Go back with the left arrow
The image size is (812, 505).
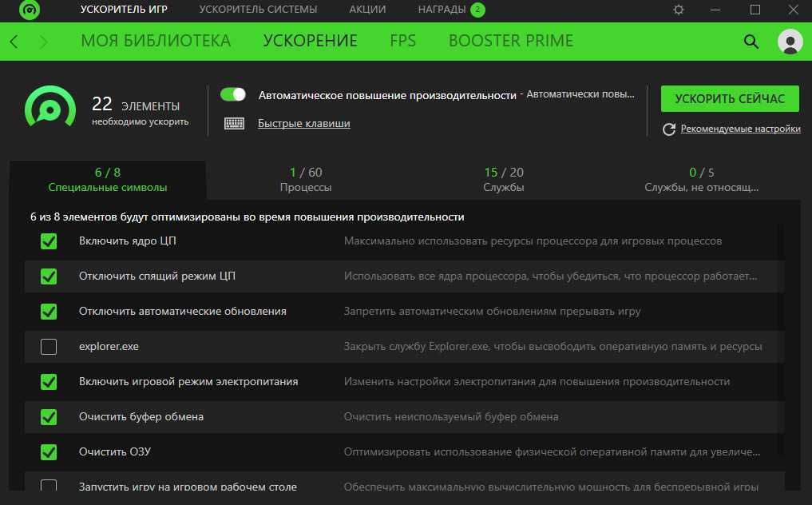(14, 42)
